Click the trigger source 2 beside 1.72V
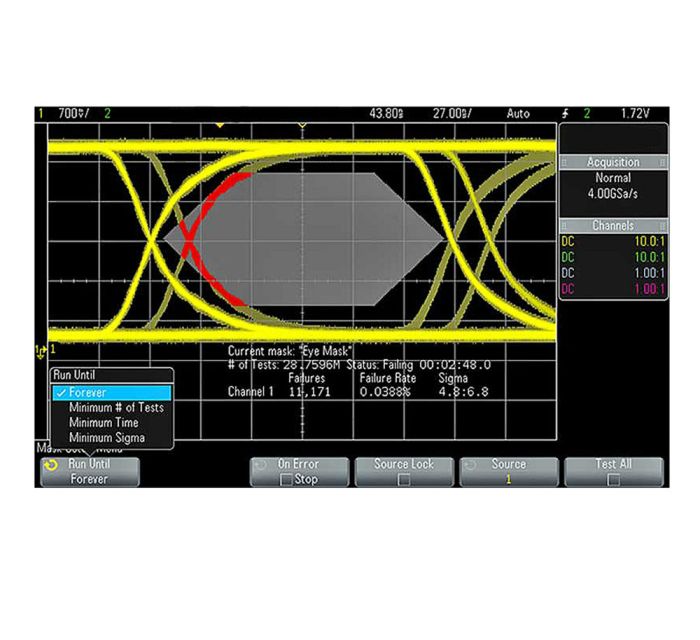This screenshot has width=700, height=640. point(587,113)
